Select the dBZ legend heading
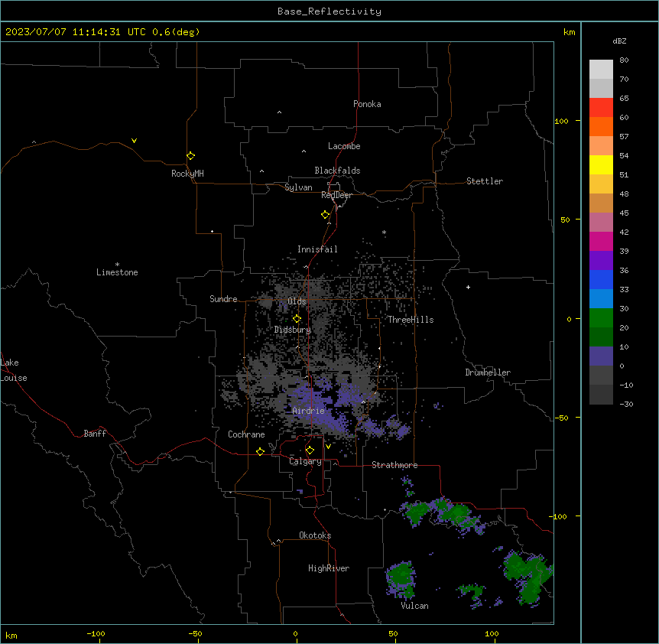Image resolution: width=659 pixels, height=644 pixels. point(619,41)
